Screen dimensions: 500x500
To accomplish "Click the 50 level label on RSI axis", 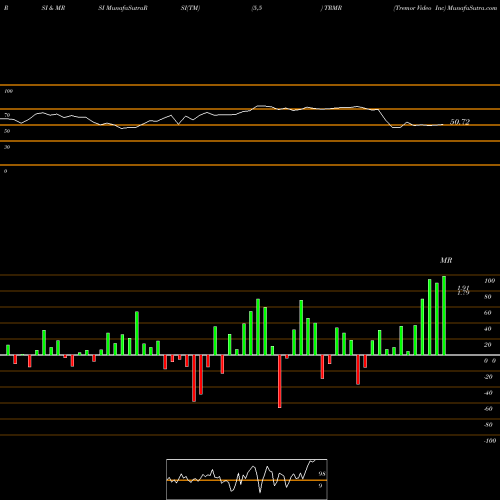I will coord(7,131).
